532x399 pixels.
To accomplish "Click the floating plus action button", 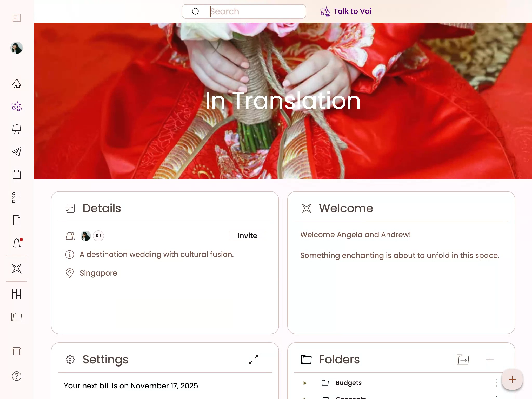I will (512, 380).
